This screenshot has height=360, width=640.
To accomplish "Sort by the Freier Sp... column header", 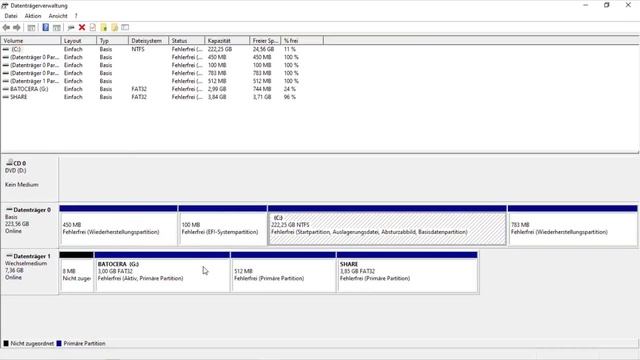I will (x=265, y=41).
